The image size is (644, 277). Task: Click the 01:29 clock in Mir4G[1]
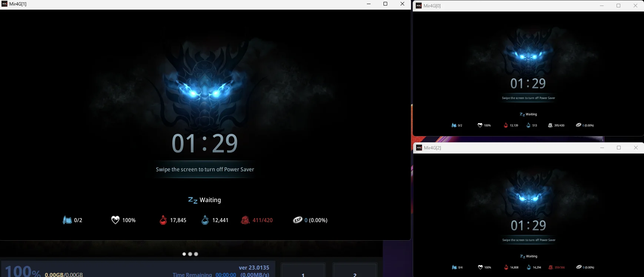pyautogui.click(x=205, y=144)
